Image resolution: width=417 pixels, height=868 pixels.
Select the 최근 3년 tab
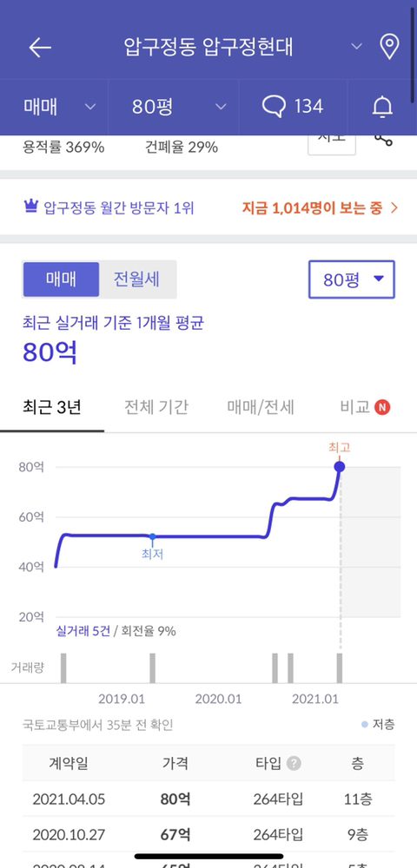52,408
